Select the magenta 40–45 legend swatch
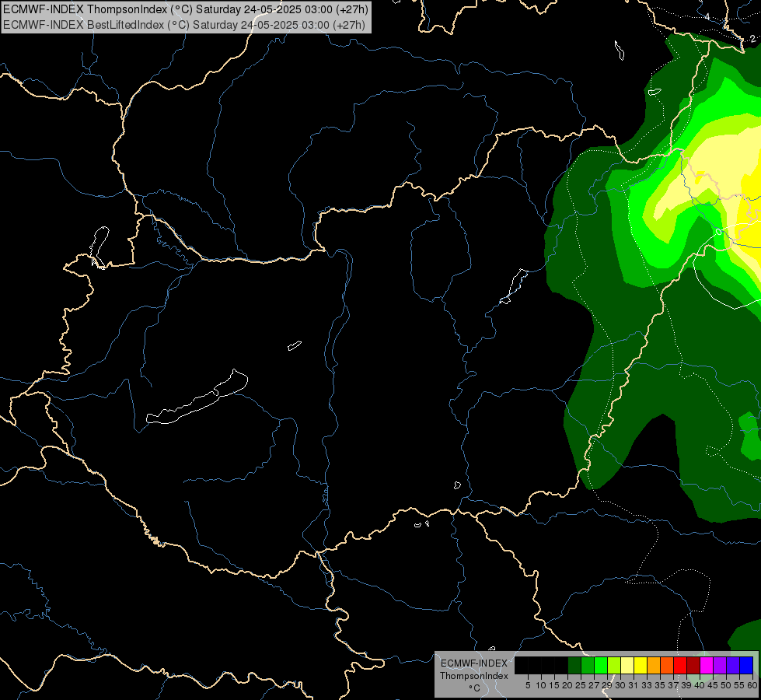 [707, 665]
